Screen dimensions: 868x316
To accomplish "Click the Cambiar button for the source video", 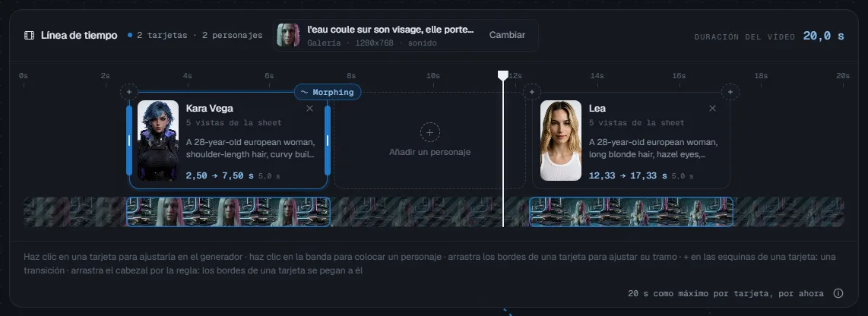I will pos(507,35).
